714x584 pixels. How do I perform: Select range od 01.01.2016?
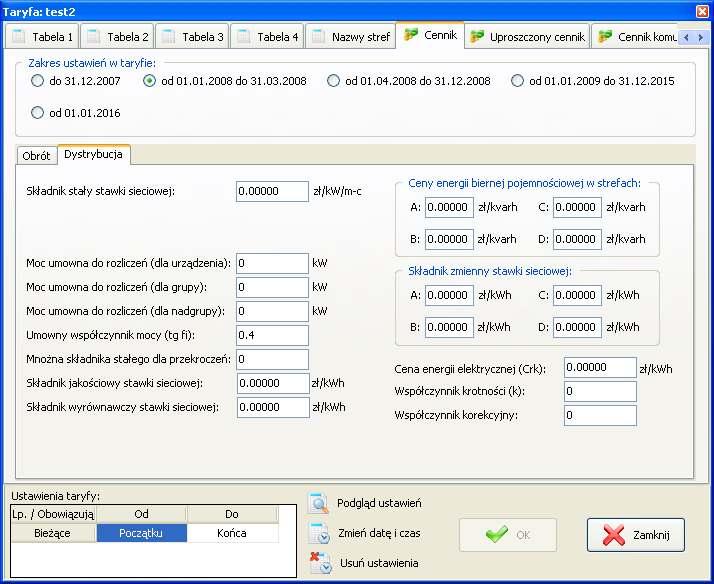(x=76, y=113)
